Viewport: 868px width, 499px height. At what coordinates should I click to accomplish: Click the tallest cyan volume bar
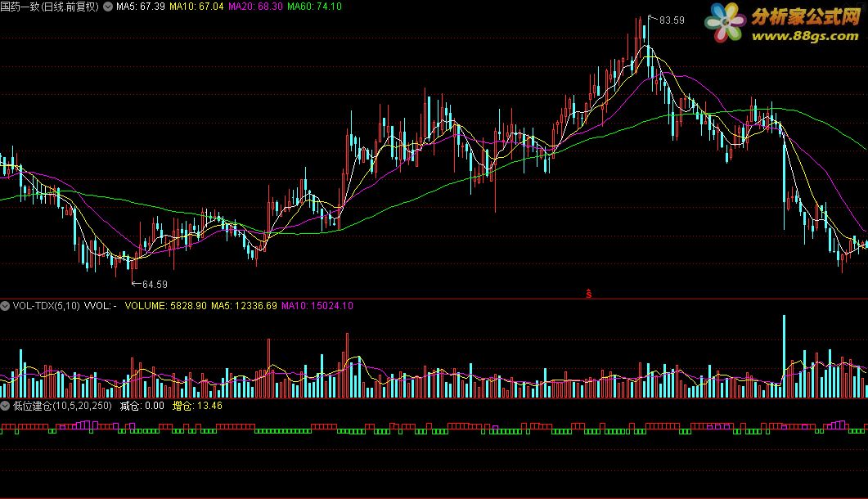[784, 357]
